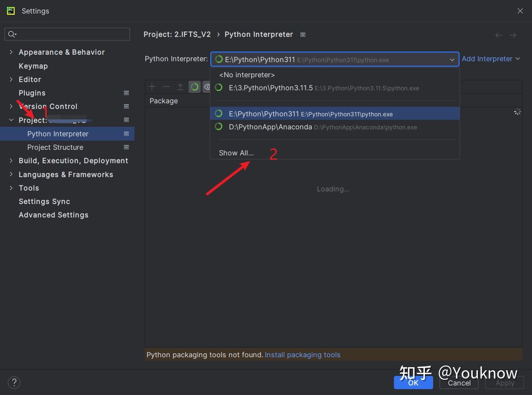
Task: Select D:\PythonApp\Anaconda interpreter option
Action: pos(270,127)
